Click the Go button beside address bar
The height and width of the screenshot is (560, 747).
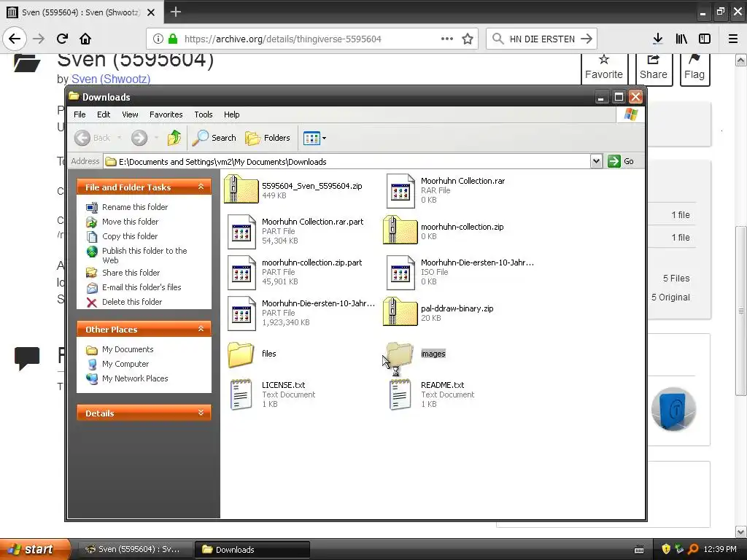[x=622, y=161]
